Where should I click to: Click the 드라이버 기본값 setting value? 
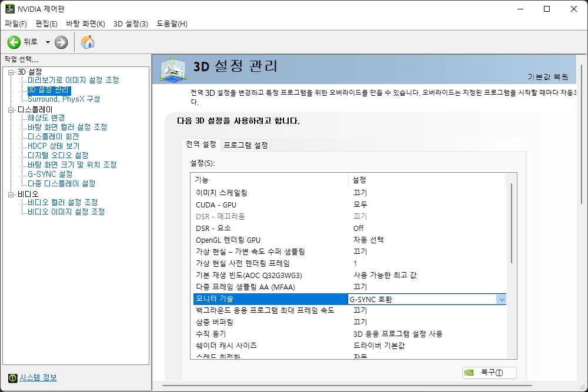click(379, 346)
